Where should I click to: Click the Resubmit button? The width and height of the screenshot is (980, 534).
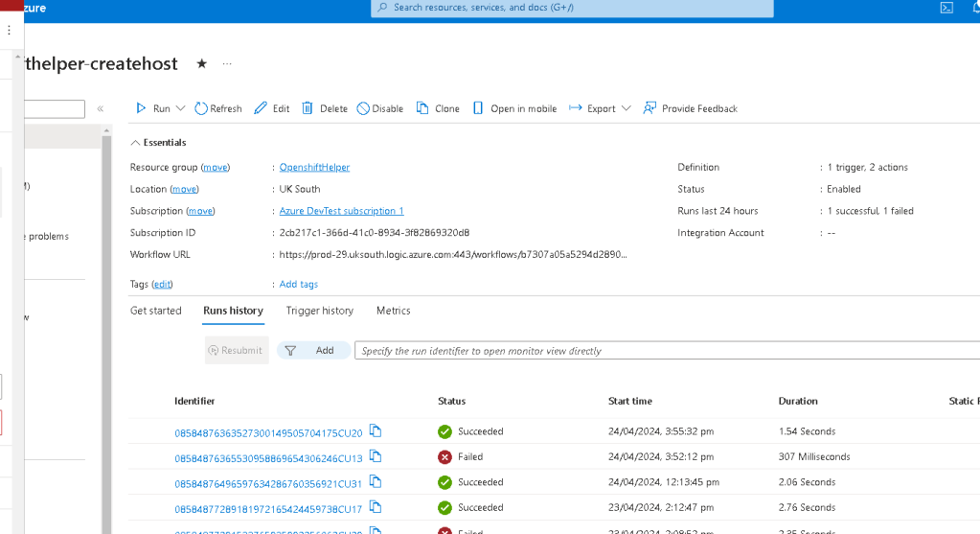tap(237, 350)
